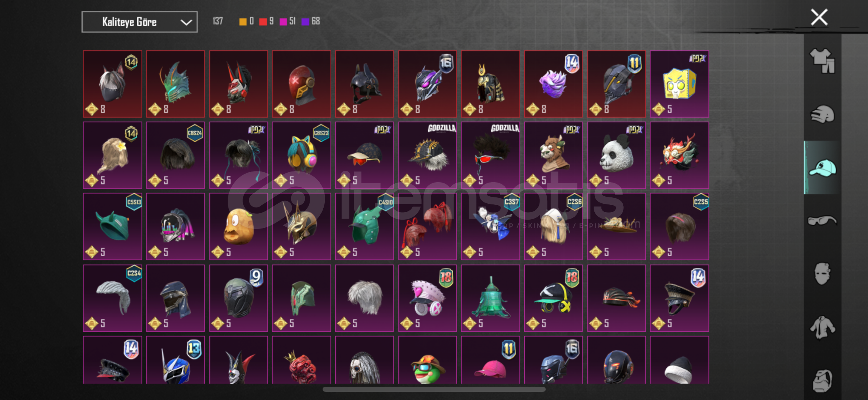Image resolution: width=868 pixels, height=400 pixels.
Task: Select the helmet category icon in sidebar
Action: tap(822, 114)
